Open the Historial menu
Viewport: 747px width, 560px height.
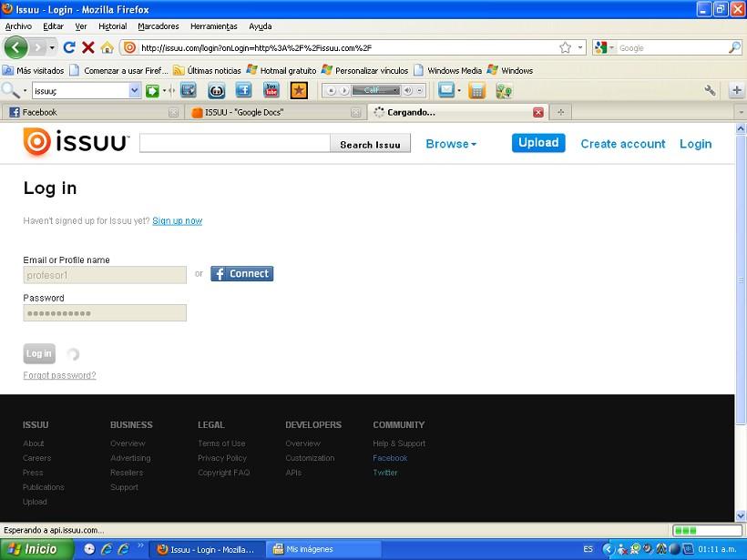(112, 26)
